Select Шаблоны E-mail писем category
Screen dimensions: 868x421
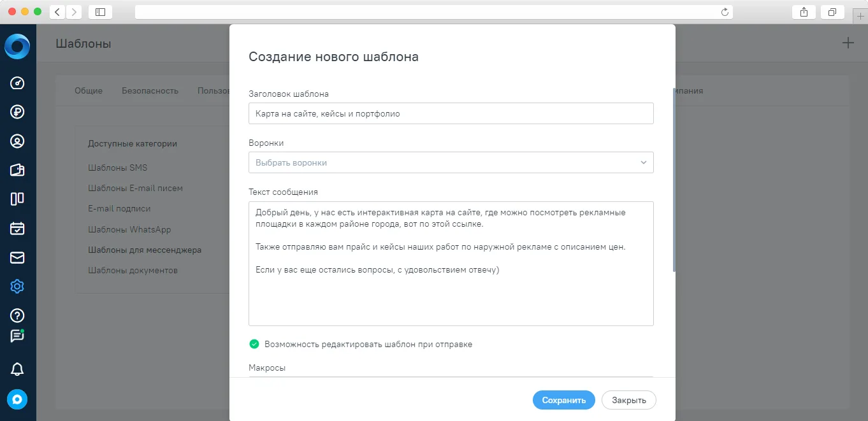[136, 188]
